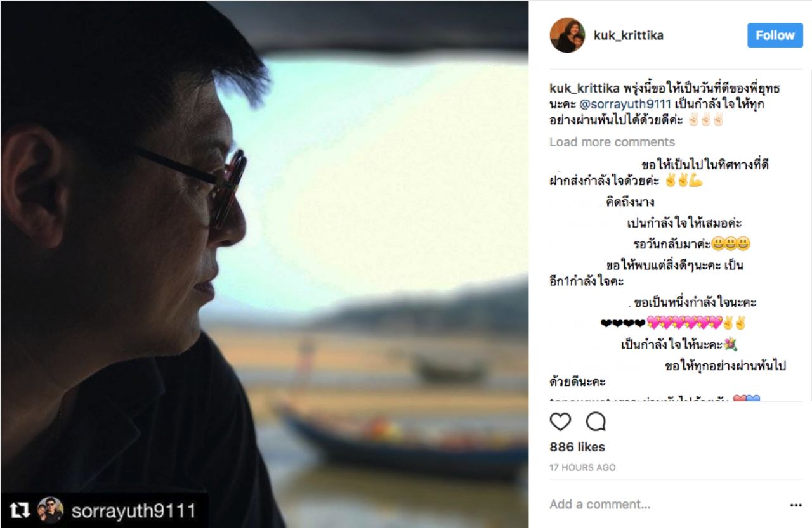The image size is (812, 528).
Task: Open kuk_krittika profile avatar
Action: [567, 35]
